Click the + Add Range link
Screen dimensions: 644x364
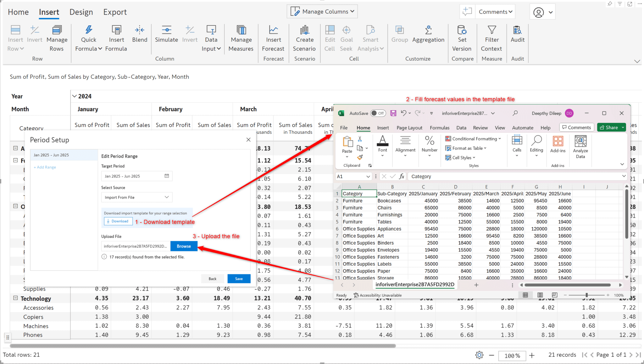45,167
